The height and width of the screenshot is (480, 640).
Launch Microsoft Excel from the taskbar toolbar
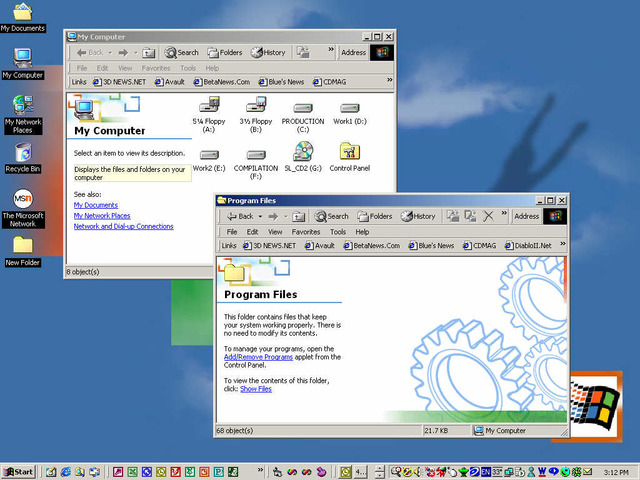(x=132, y=472)
